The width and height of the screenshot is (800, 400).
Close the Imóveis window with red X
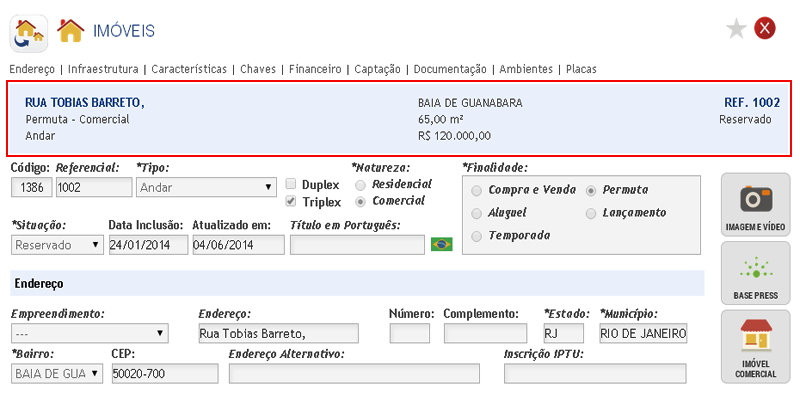[x=764, y=29]
